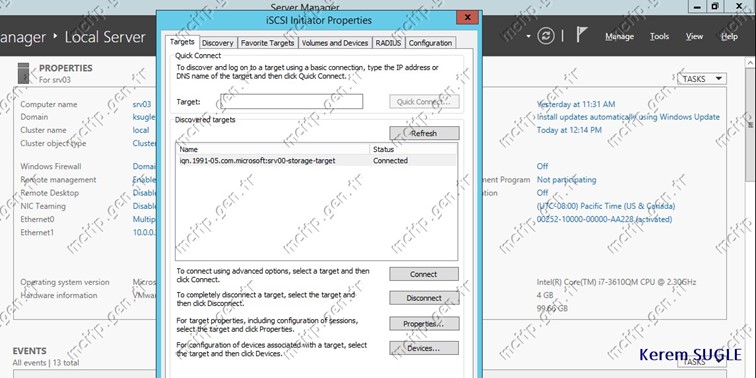Open the View menu
Viewport: 756px width, 378px height.
click(694, 37)
